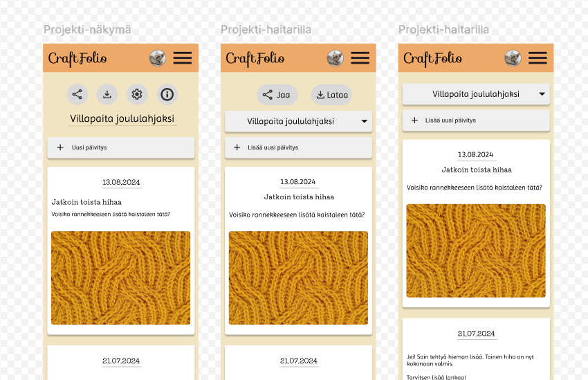Click the underlined Villapaita joululahjaksi title in the first frame
This screenshot has height=380, width=588.
click(x=122, y=118)
